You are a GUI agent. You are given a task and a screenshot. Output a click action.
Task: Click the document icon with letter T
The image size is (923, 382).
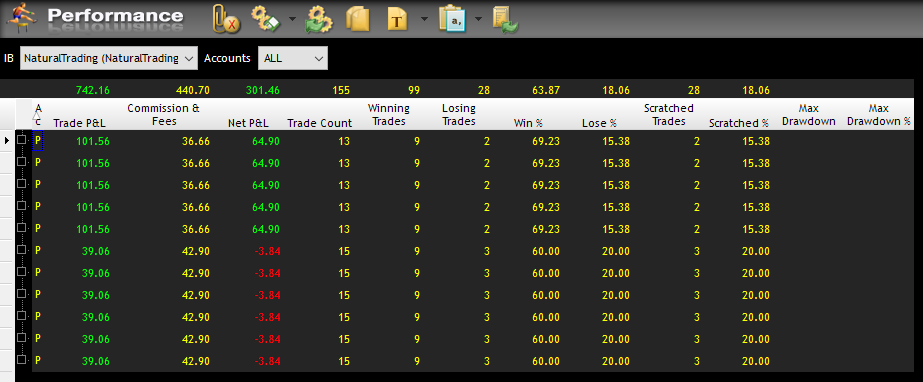(x=398, y=19)
